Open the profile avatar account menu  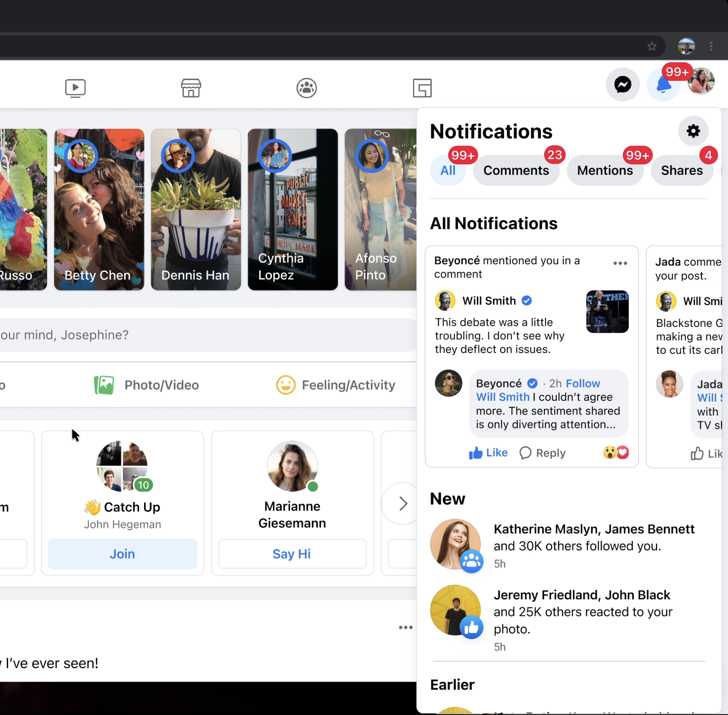pyautogui.click(x=701, y=81)
